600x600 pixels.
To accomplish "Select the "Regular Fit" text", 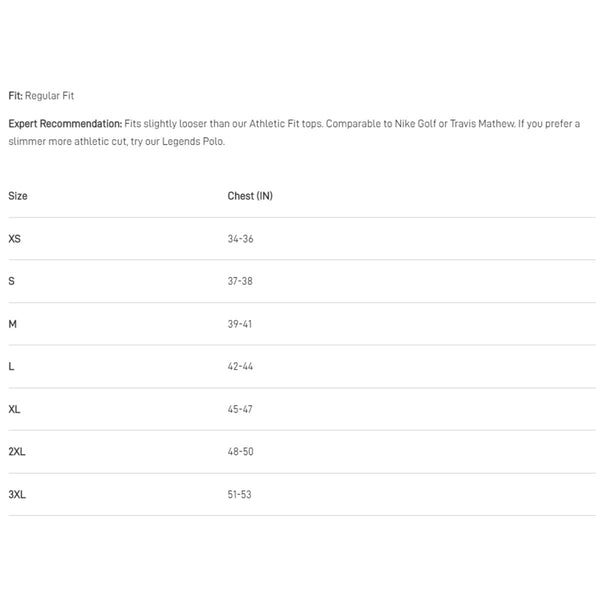I will pos(50,96).
